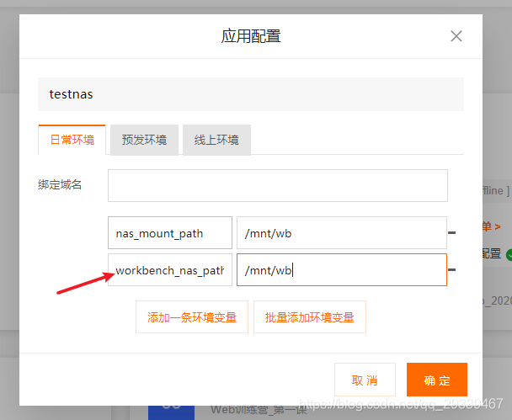Switch to the 预发环境 tab
The image size is (512, 420).
tap(144, 140)
